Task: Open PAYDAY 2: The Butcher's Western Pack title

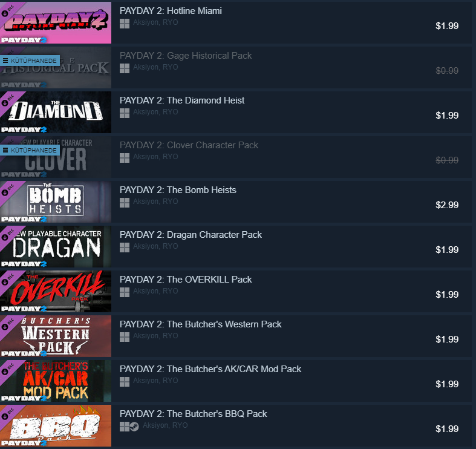Action: 200,324
